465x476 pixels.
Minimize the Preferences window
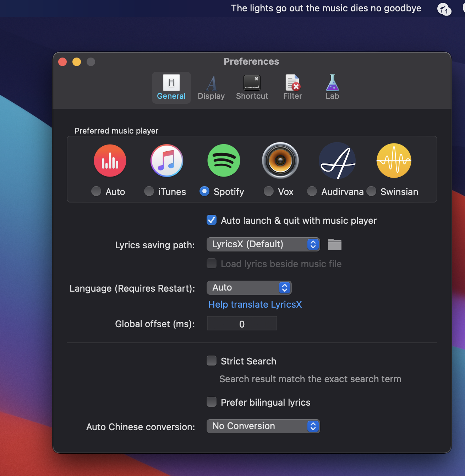pos(77,62)
